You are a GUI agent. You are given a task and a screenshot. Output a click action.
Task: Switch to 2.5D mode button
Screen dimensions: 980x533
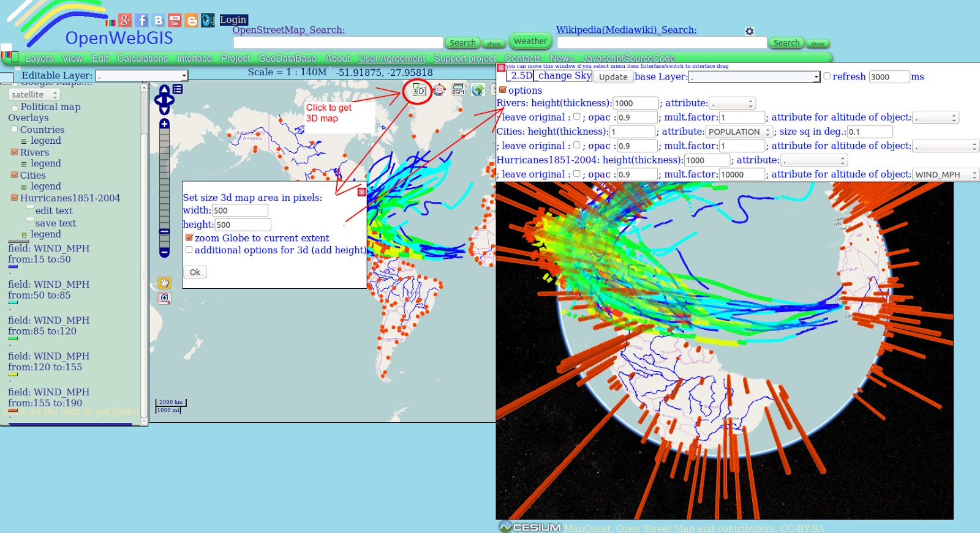(521, 76)
